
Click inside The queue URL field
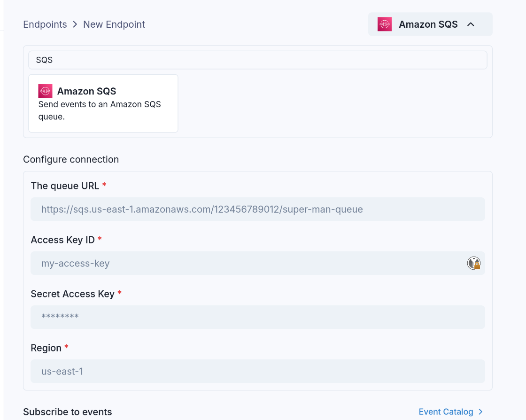click(x=257, y=209)
